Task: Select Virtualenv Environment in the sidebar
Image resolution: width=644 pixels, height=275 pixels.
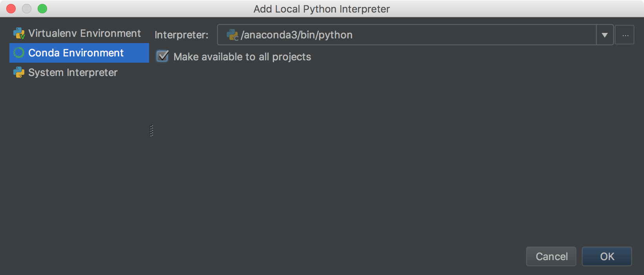Action: (84, 33)
